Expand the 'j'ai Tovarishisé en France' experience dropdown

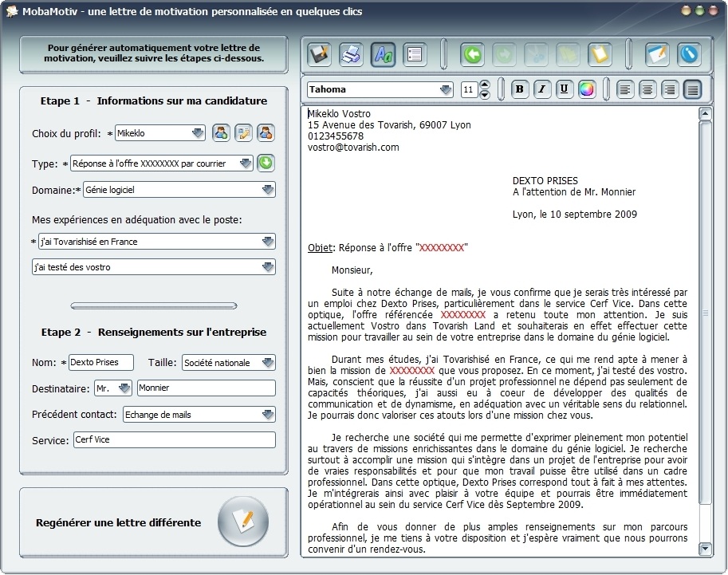[157, 242]
